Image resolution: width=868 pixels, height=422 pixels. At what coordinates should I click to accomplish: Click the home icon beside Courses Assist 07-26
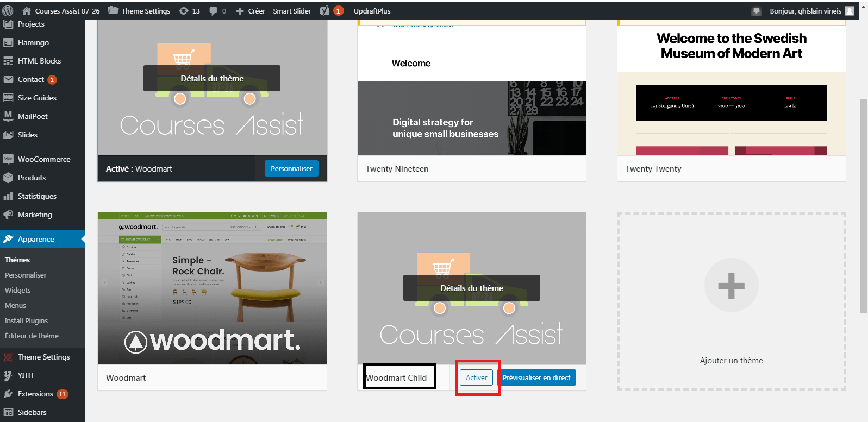(x=27, y=11)
